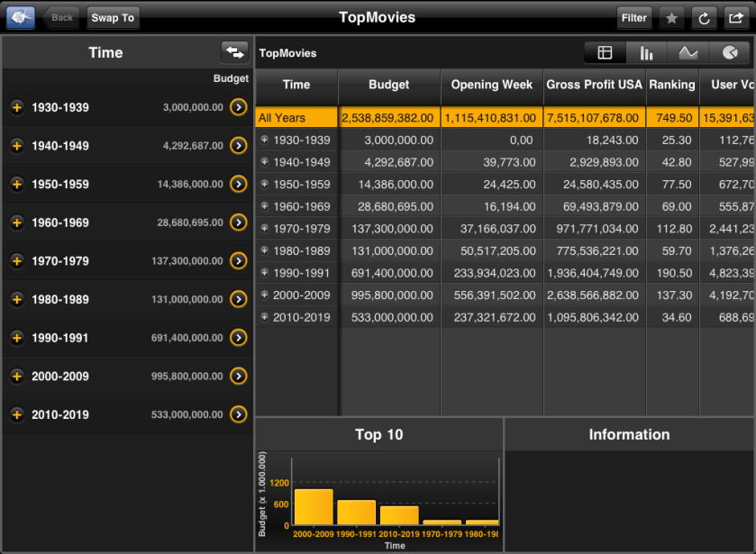Click the swap arrows icon in Time panel
The height and width of the screenshot is (554, 756).
click(x=234, y=52)
